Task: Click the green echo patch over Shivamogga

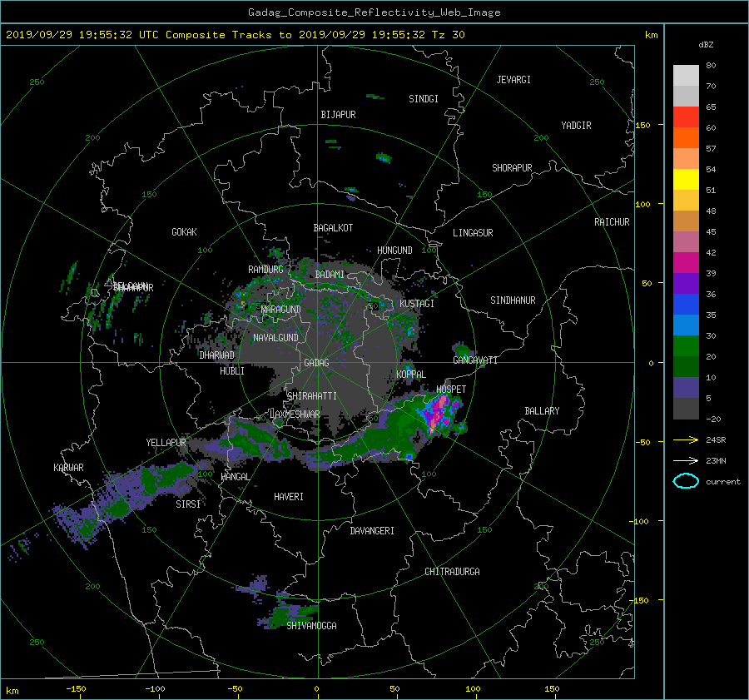Action: 289,616
